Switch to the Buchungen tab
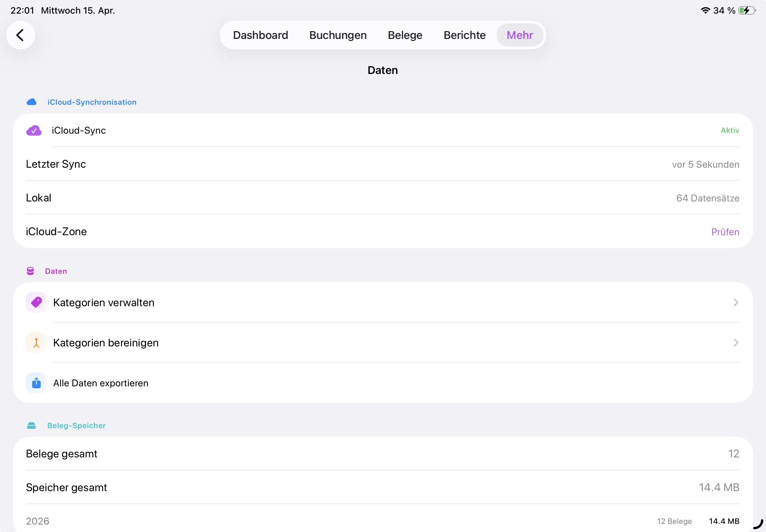 coord(338,35)
